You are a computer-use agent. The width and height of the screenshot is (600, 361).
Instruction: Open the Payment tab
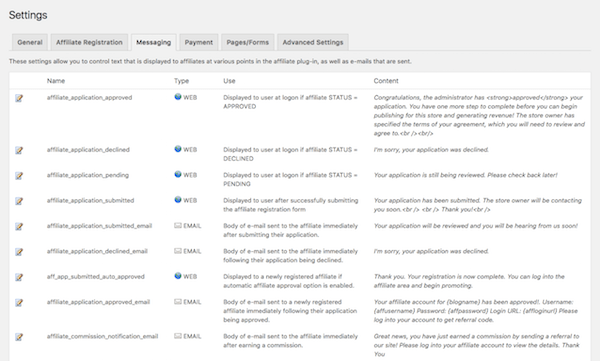click(x=199, y=42)
